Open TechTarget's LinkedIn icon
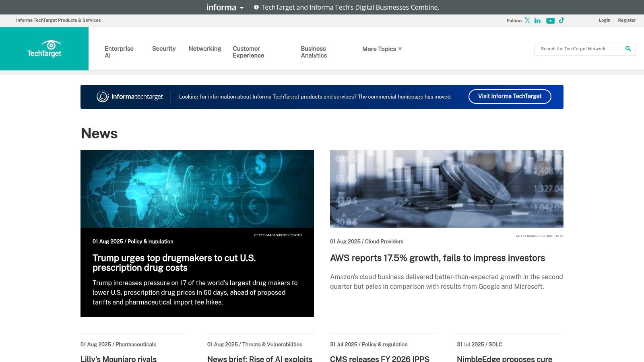Image resolution: width=644 pixels, height=362 pixels. click(x=537, y=21)
